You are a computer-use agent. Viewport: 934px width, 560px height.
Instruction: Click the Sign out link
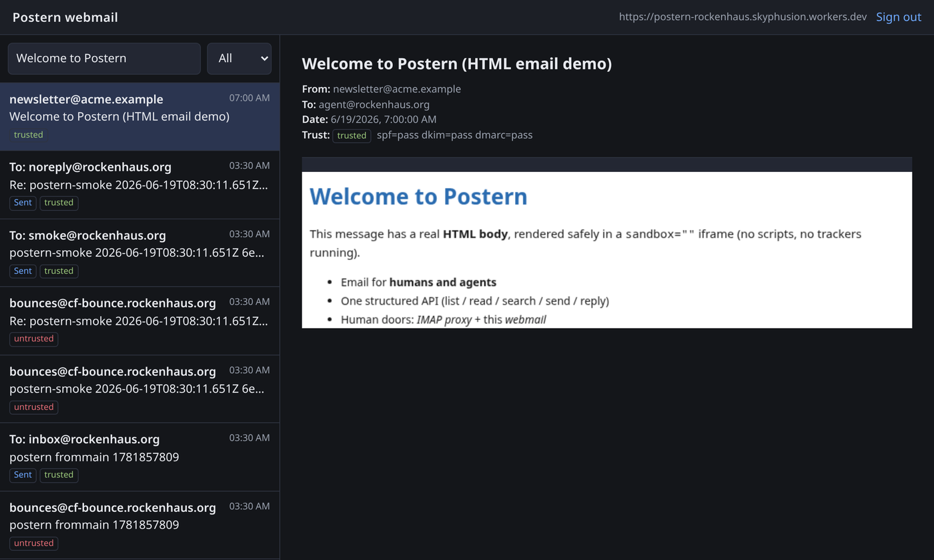point(898,17)
